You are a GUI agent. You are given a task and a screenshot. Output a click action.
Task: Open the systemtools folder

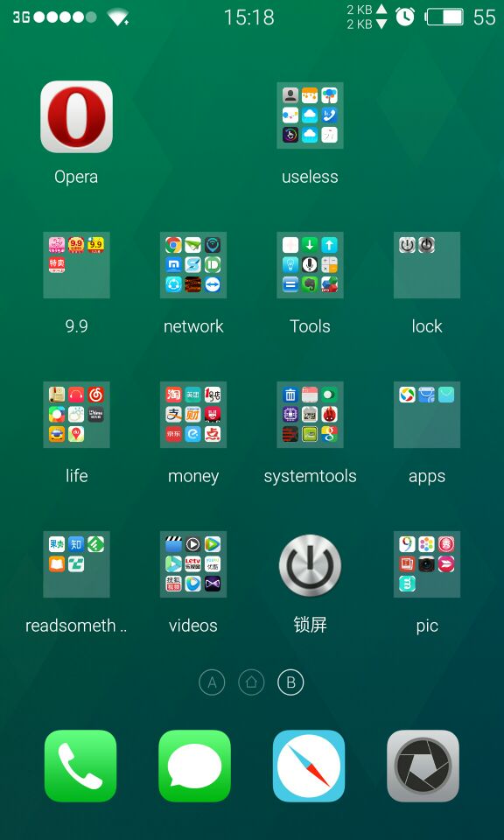point(310,415)
